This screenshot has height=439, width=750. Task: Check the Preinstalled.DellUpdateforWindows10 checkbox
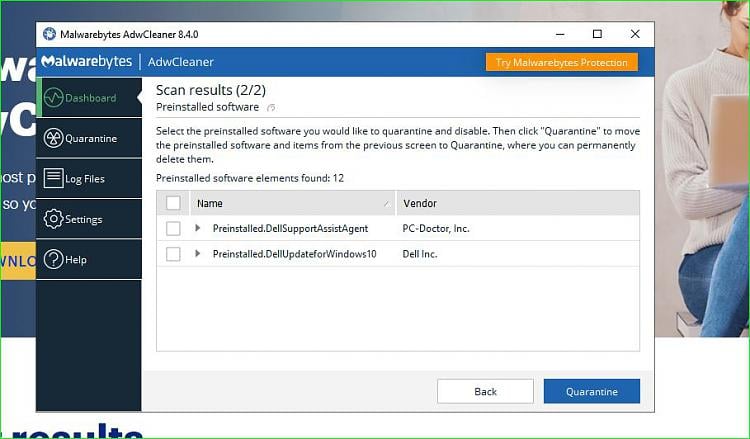coord(173,254)
